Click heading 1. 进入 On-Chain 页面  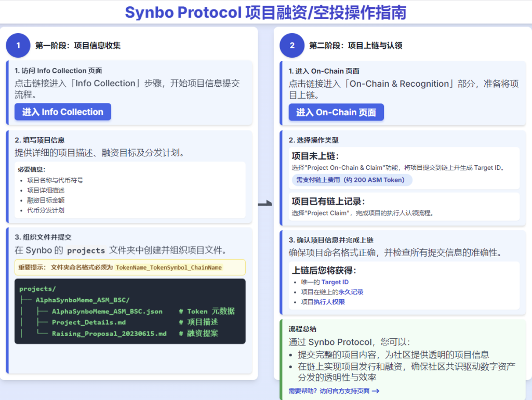point(324,71)
